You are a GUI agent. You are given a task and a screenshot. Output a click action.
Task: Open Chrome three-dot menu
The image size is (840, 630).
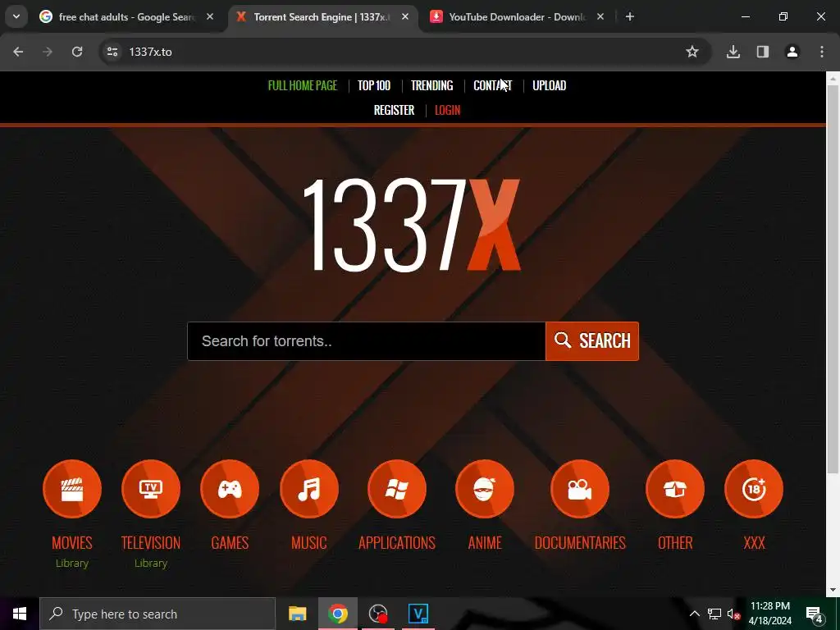pos(822,52)
